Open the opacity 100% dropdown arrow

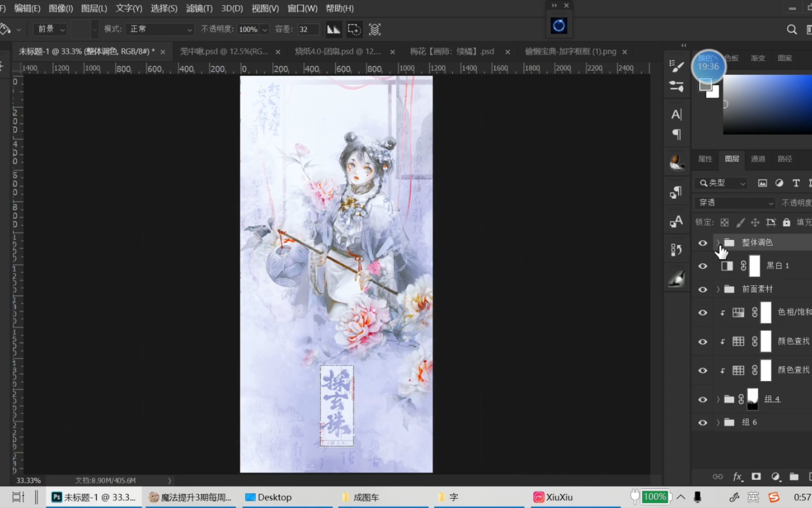coord(265,29)
